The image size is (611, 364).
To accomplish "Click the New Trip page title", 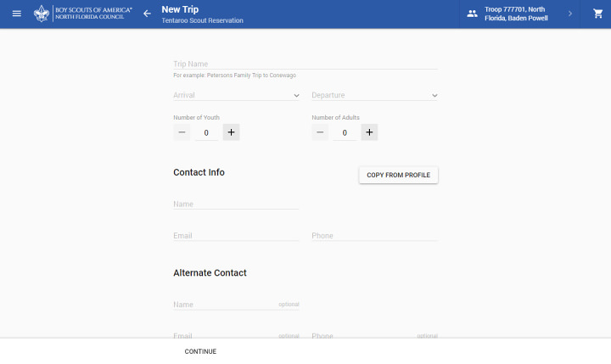I will pyautogui.click(x=180, y=9).
